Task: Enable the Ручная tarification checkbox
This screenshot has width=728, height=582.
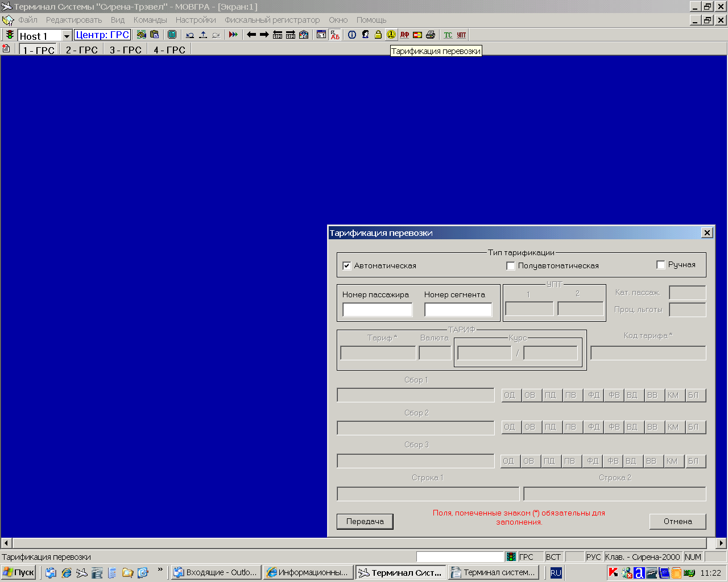Action: tap(660, 264)
